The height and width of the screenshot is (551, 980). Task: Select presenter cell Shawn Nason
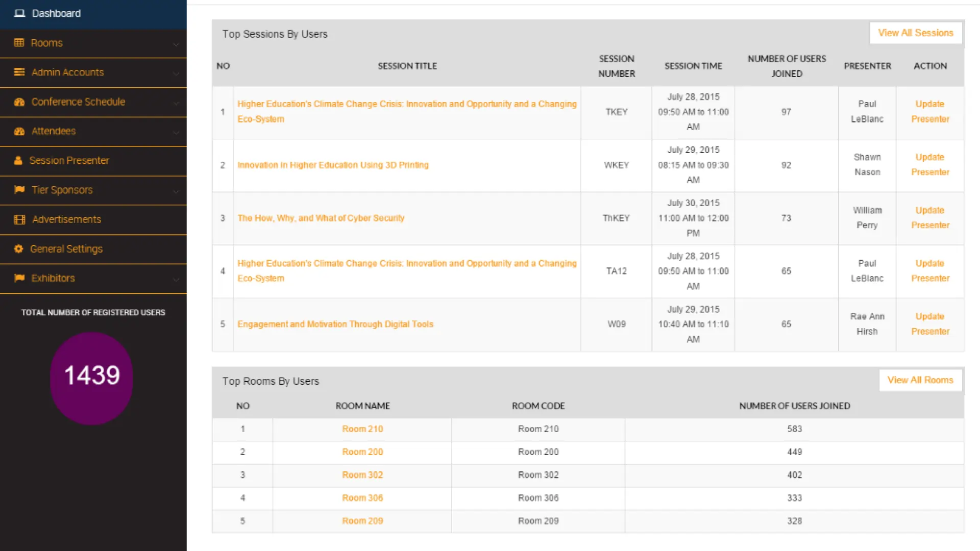(x=867, y=165)
